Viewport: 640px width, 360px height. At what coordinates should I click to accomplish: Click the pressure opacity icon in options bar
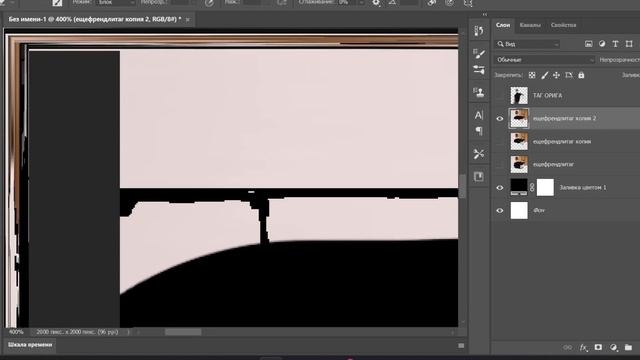click(209, 3)
